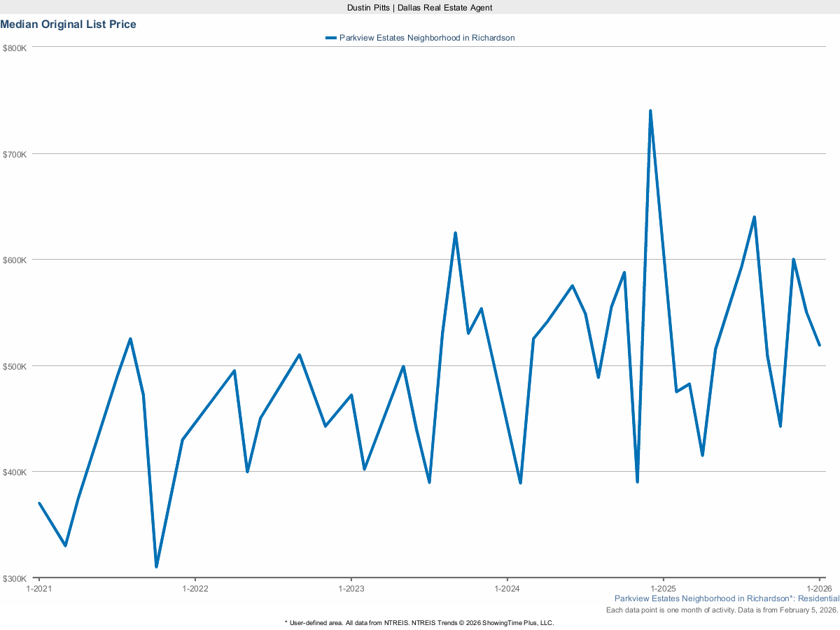Click the $800K y-axis label

tap(15, 48)
